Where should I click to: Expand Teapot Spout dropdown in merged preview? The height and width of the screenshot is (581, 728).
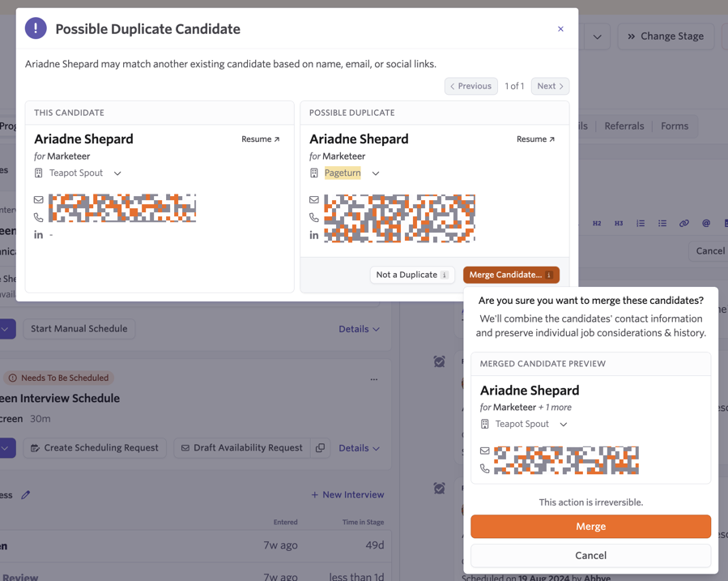pyautogui.click(x=563, y=425)
